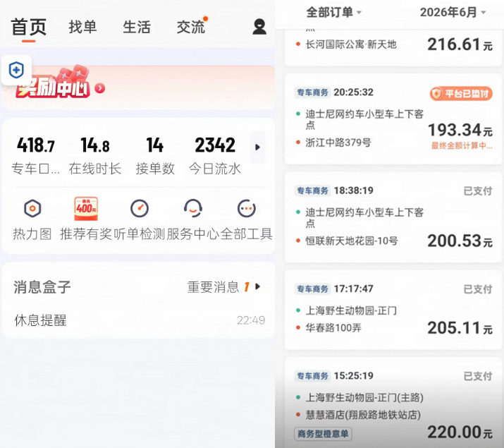Tap the 消息盒子 heading
The image size is (504, 448).
point(42,287)
